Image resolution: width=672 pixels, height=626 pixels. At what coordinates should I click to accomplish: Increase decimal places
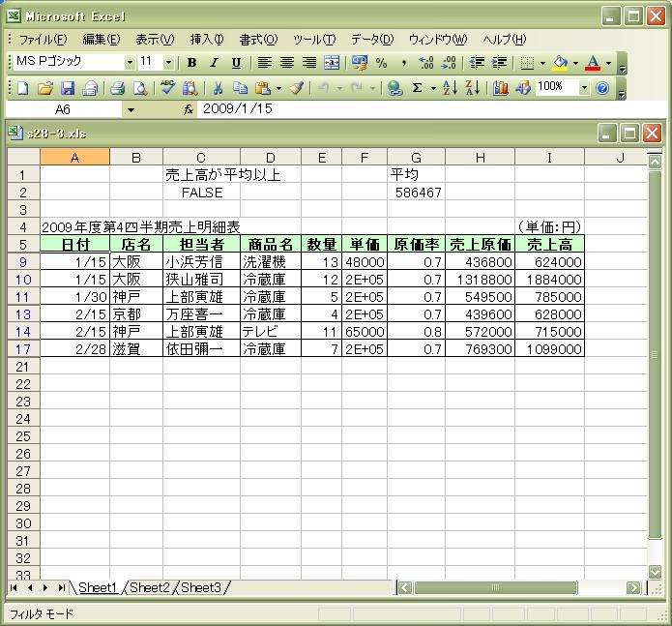coord(426,63)
